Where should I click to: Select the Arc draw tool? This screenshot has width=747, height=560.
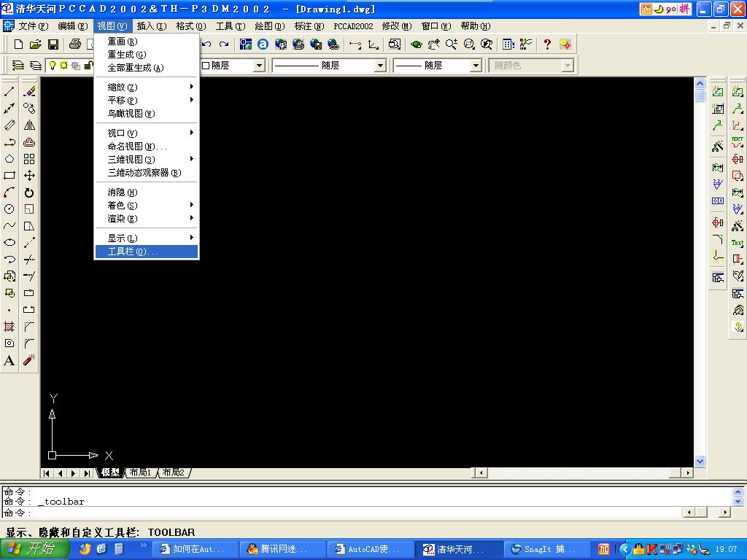pos(9,192)
